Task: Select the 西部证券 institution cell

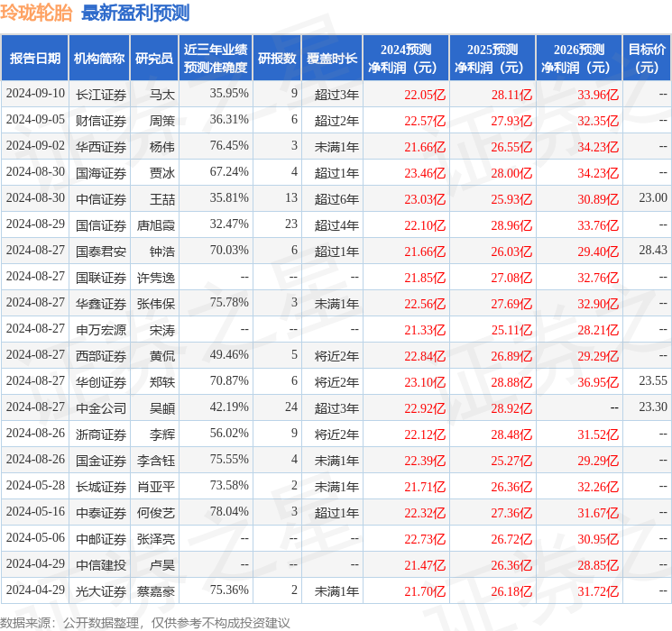Action: [101, 356]
